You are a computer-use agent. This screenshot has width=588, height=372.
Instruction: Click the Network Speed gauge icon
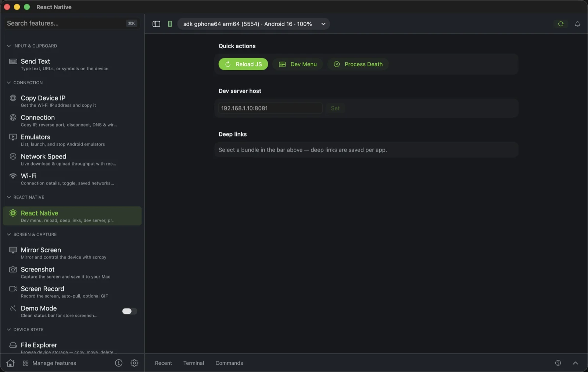click(x=13, y=156)
